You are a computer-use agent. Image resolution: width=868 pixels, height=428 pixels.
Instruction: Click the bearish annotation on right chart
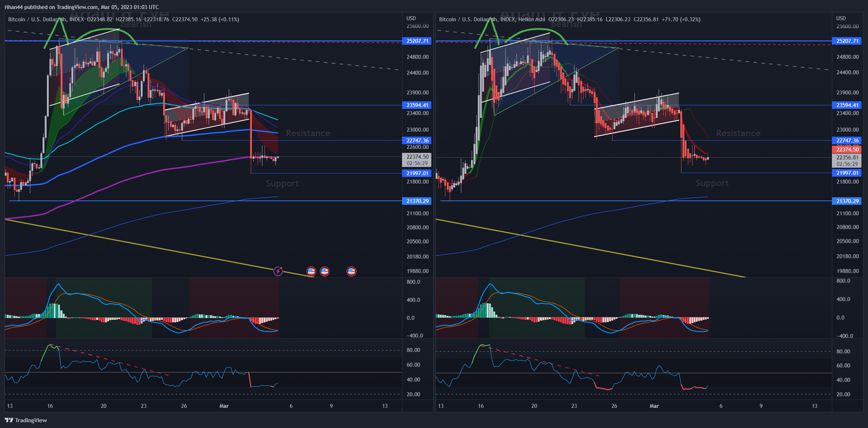566,25
